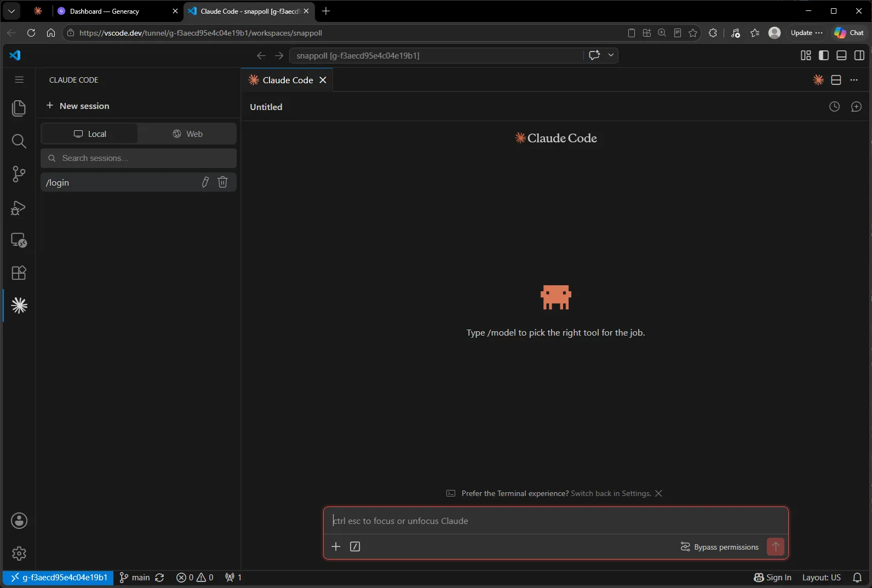The image size is (872, 588).
Task: Add attachment with plus icon in prompt box
Action: pos(336,546)
